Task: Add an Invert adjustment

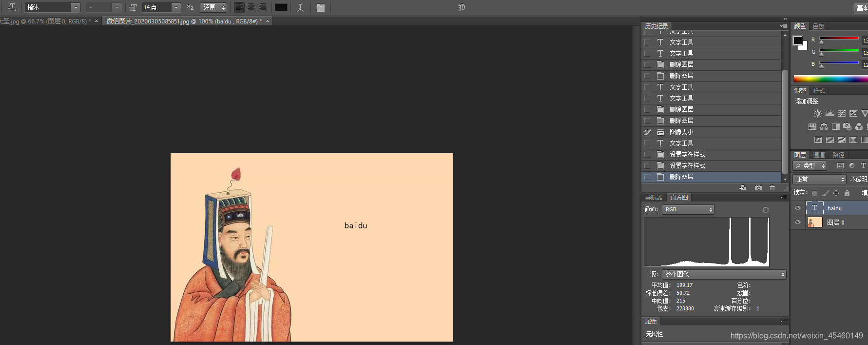Action: point(818,140)
